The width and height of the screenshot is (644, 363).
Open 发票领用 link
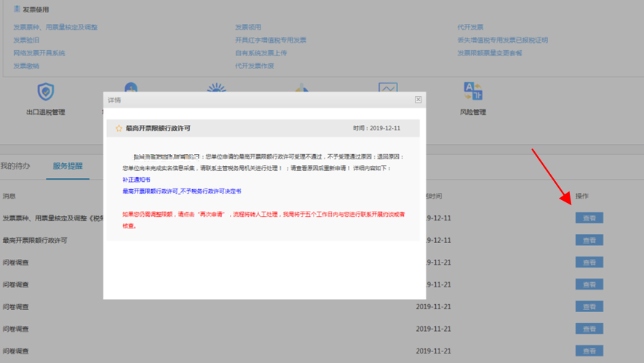[248, 27]
